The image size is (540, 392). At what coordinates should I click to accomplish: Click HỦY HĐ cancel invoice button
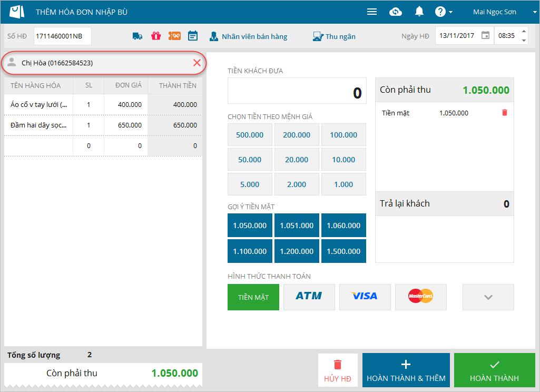point(338,370)
